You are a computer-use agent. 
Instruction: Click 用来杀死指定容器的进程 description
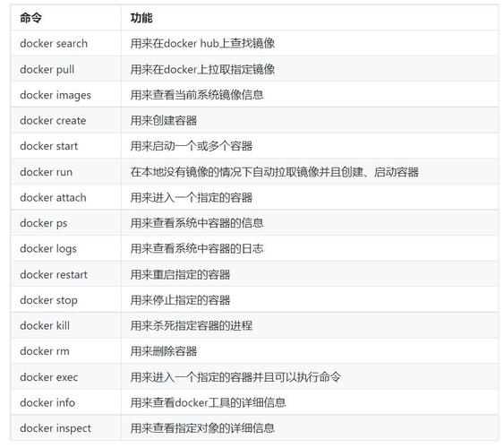192,326
